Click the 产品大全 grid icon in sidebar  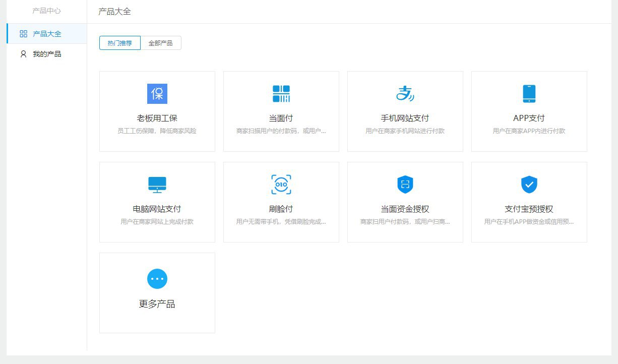coord(23,34)
